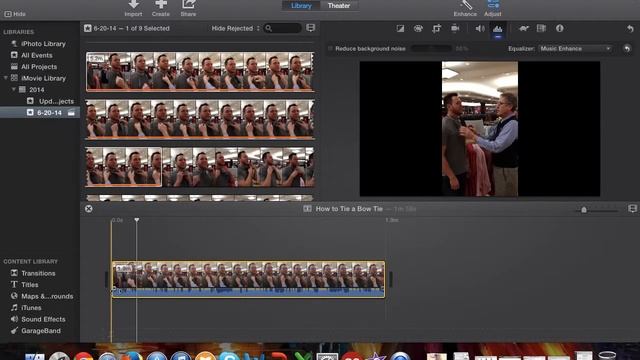Click the blue audio waveform of clip
This screenshot has width=640, height=360.
tap(248, 292)
